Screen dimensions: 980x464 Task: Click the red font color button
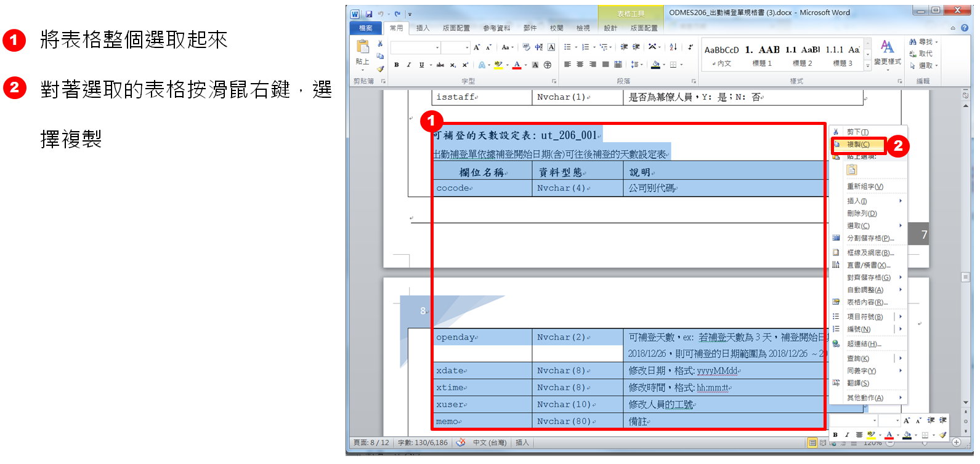coord(517,65)
